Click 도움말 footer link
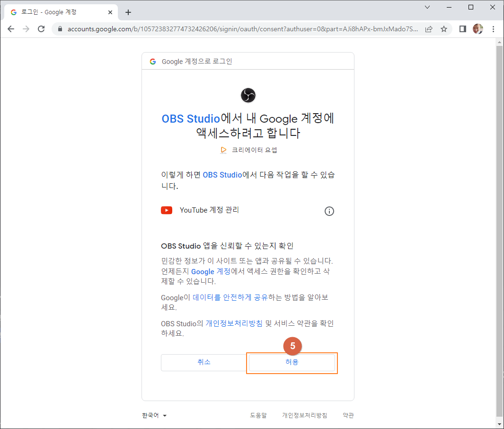504x429 pixels. pos(258,415)
